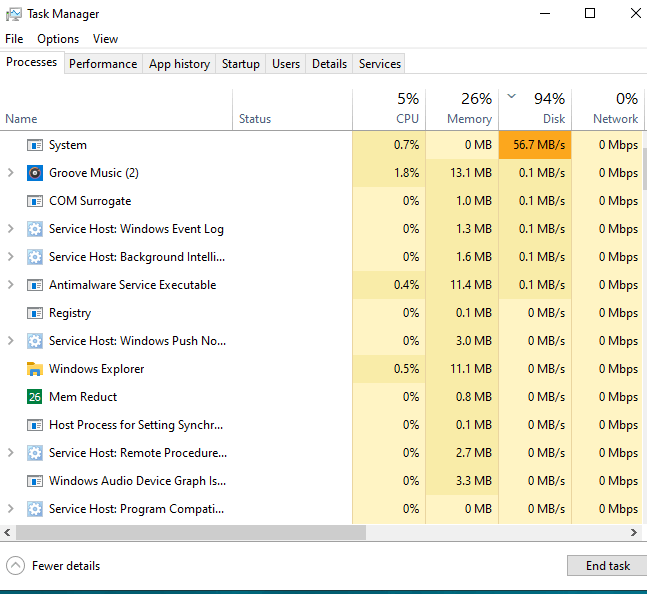Click the Remote Procedure... service gear icon
This screenshot has width=647, height=594.
pyautogui.click(x=35, y=453)
